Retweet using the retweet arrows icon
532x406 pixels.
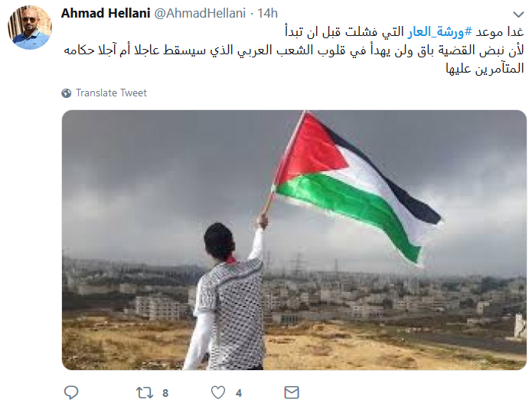[x=145, y=393]
